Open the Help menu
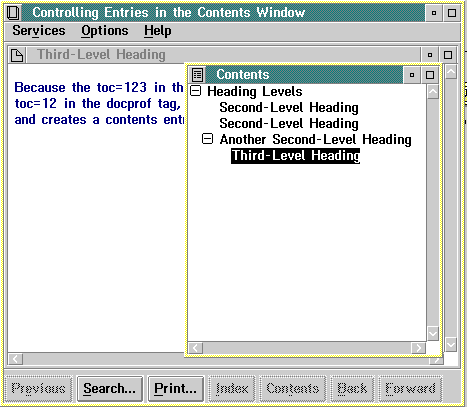 (158, 31)
